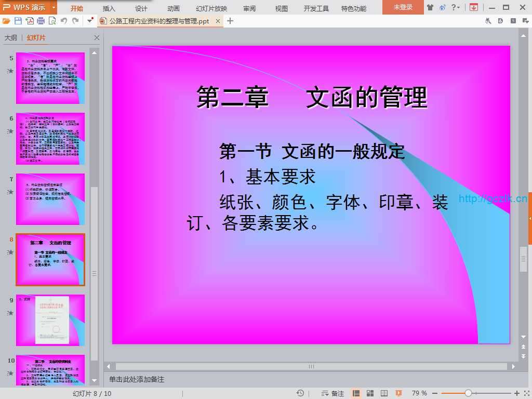Screen dimensions: 532x399
Task: Click the Undo arrow icon
Action: click(x=64, y=21)
